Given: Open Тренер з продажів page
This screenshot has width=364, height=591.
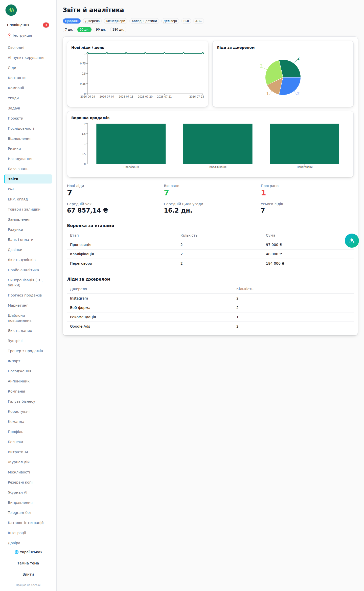Looking at the screenshot, I should coord(28,351).
